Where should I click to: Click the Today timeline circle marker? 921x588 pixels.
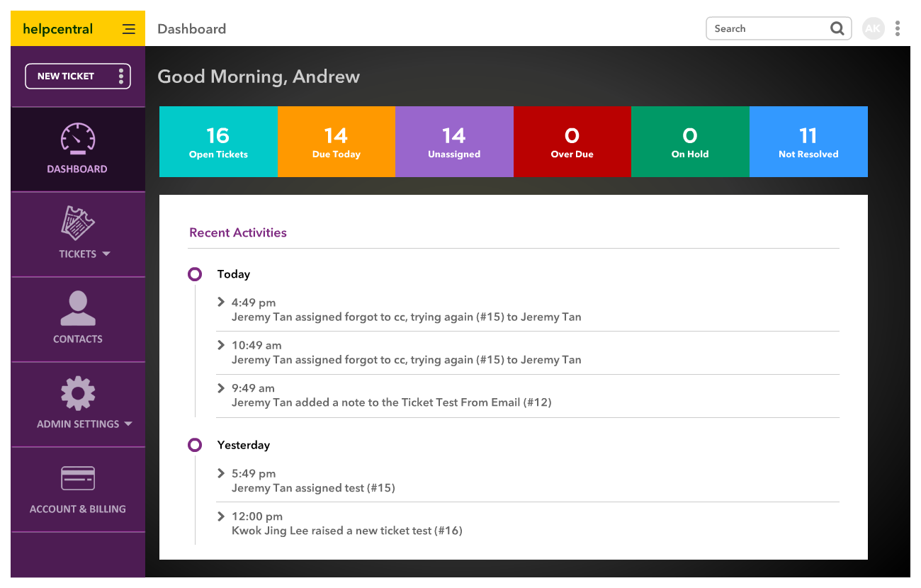click(195, 274)
